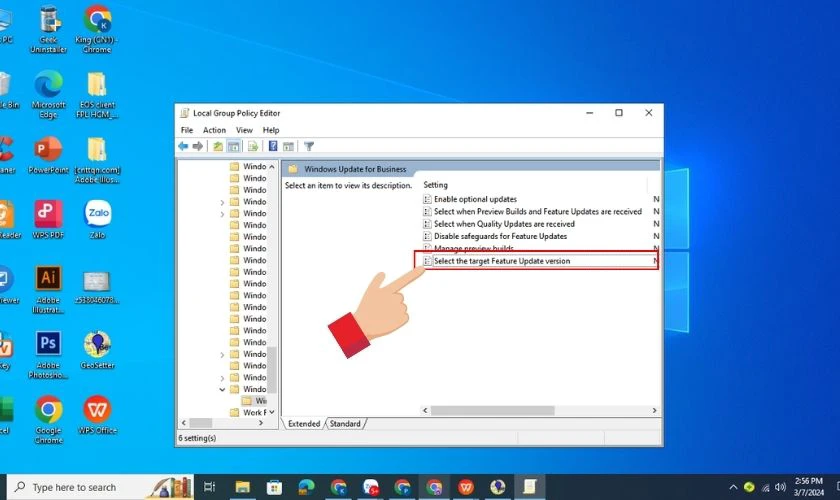Open the Action menu

click(x=214, y=130)
